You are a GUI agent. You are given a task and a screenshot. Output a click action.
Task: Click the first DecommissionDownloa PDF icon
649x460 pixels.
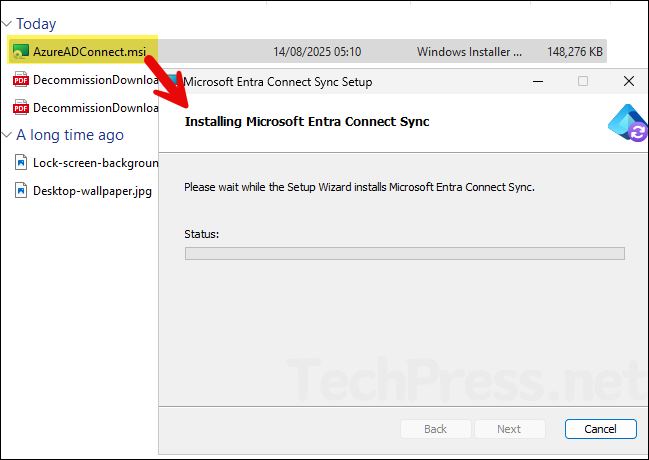point(21,79)
